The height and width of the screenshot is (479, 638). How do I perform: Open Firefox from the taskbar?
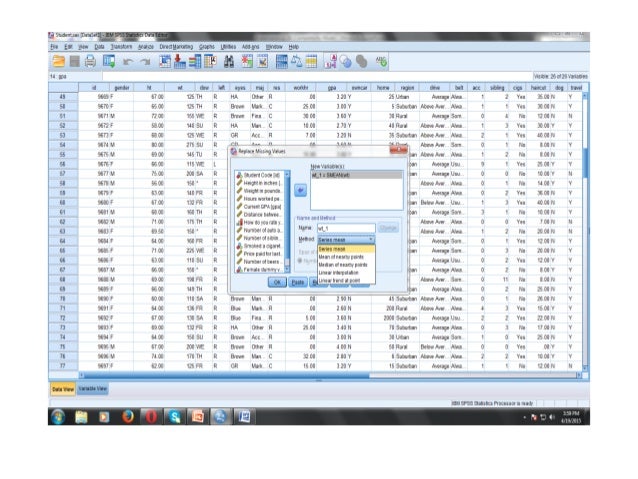tap(128, 417)
